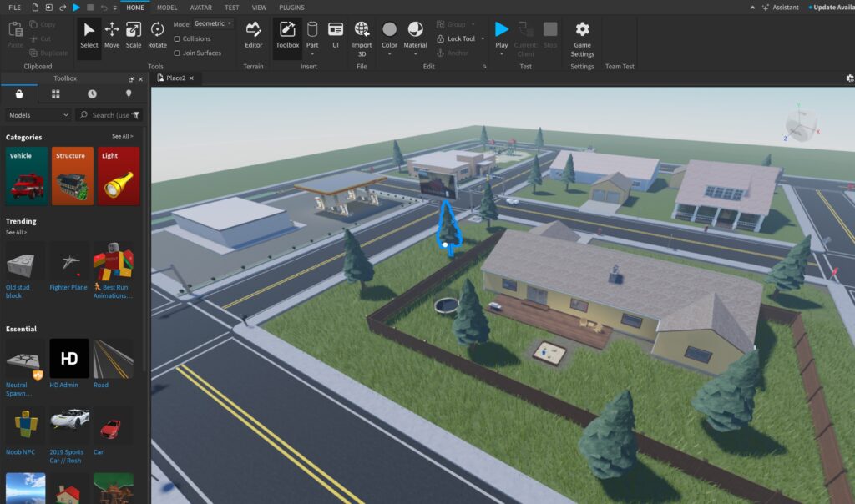Open the Toolbox search filter icon
The width and height of the screenshot is (855, 504).
(x=136, y=115)
